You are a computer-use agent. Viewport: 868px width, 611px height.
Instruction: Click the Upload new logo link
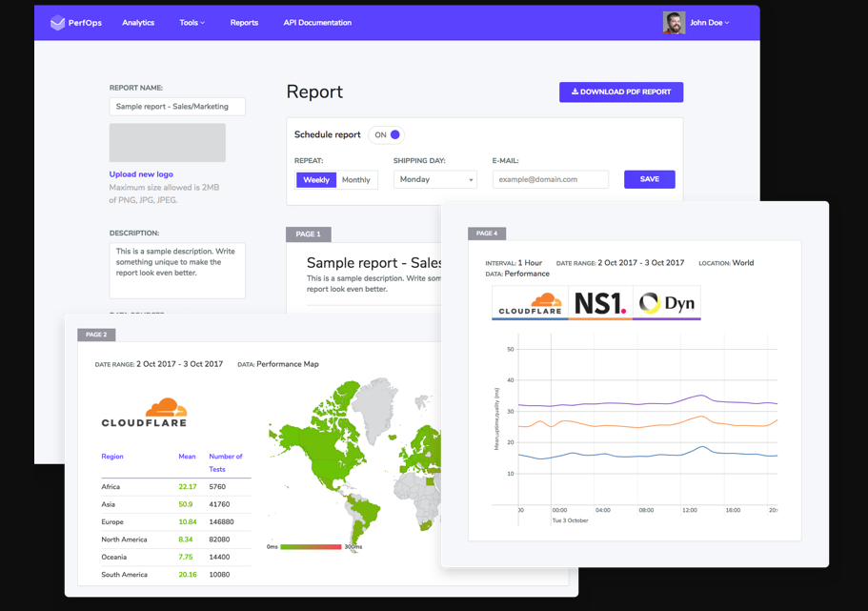(x=141, y=173)
